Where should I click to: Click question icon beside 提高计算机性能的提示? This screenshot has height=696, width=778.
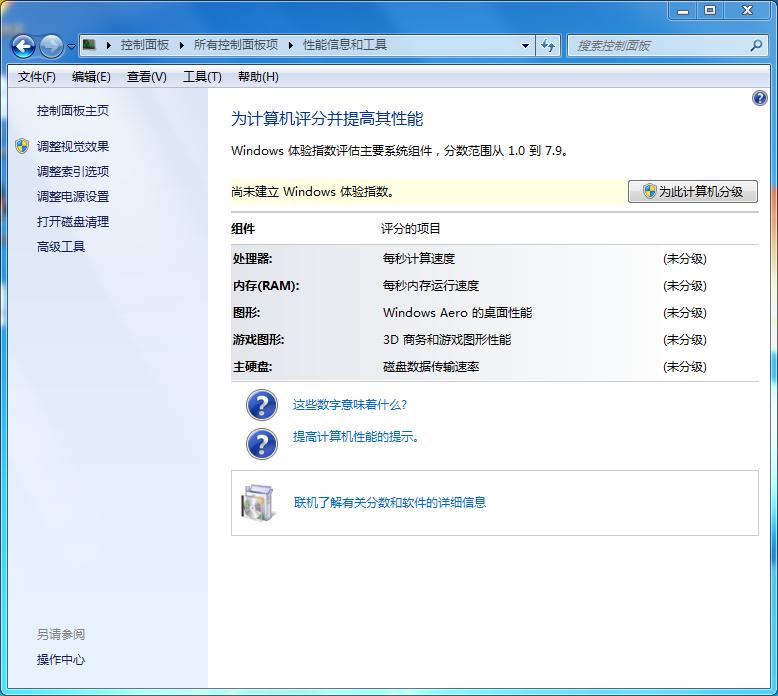click(262, 443)
